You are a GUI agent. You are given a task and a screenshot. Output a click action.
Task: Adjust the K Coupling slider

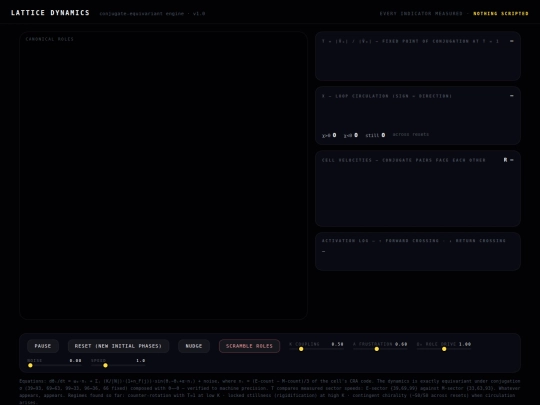point(316,349)
